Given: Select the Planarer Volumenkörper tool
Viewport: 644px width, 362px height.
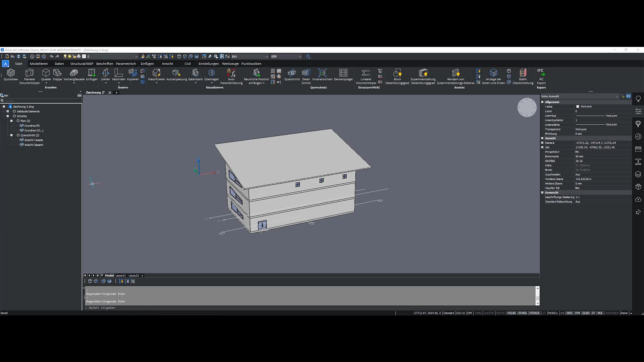Looking at the screenshot, I should (30, 76).
